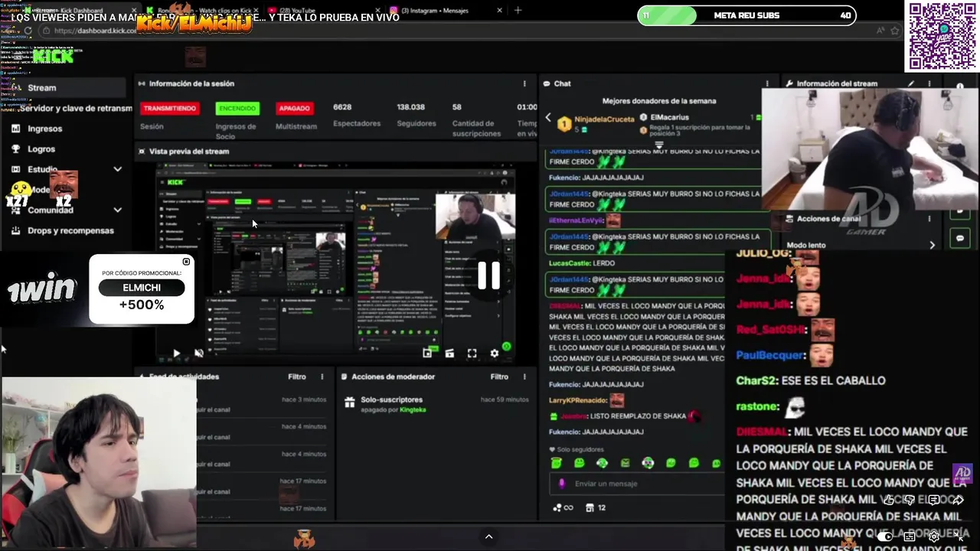This screenshot has width=980, height=551.
Task: Make stream preview fullscreen
Action: 472,353
